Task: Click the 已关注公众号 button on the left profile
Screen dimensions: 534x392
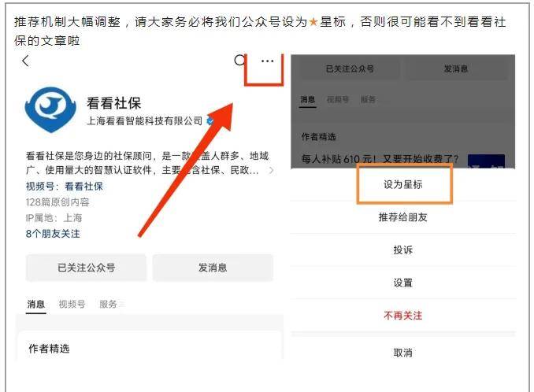Action: click(86, 268)
